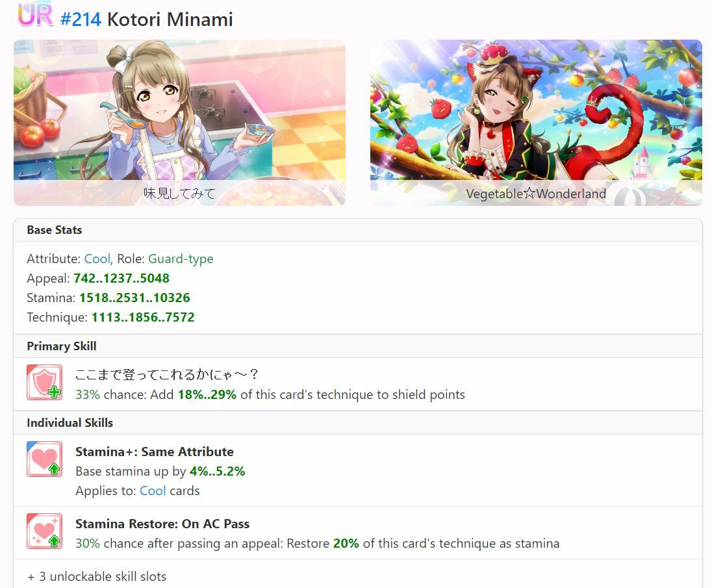Click the Stamina+: Same Attribute skill title
712x588 pixels.
click(x=155, y=452)
